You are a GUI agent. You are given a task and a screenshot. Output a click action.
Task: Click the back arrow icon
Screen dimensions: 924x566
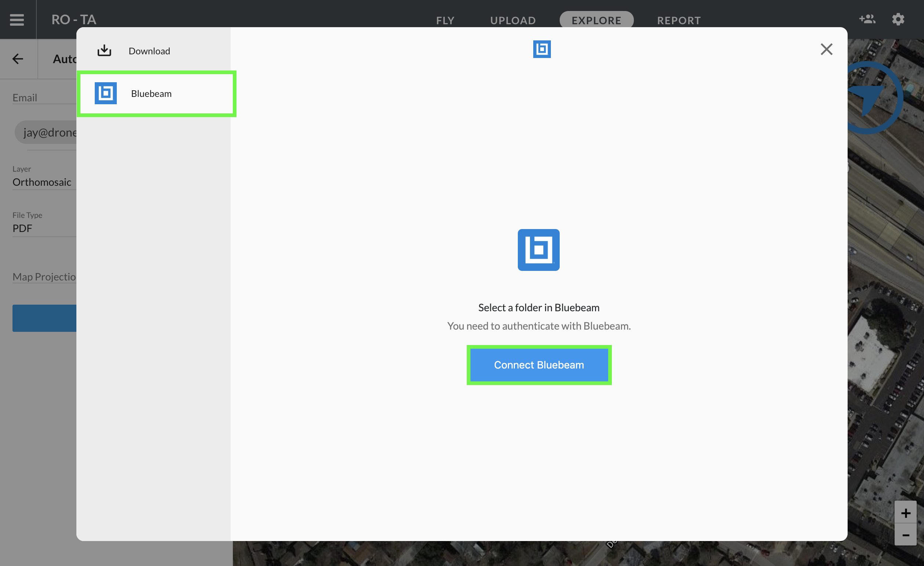18,59
